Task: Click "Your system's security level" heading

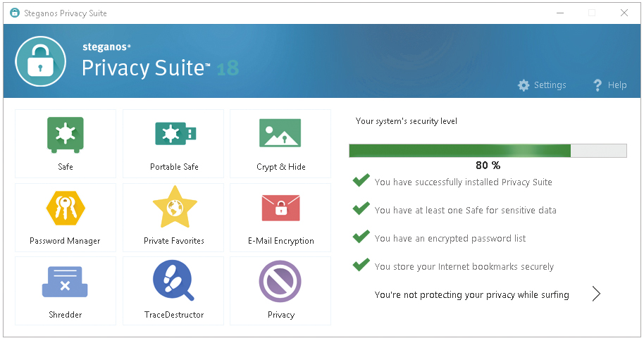Action: pyautogui.click(x=406, y=121)
